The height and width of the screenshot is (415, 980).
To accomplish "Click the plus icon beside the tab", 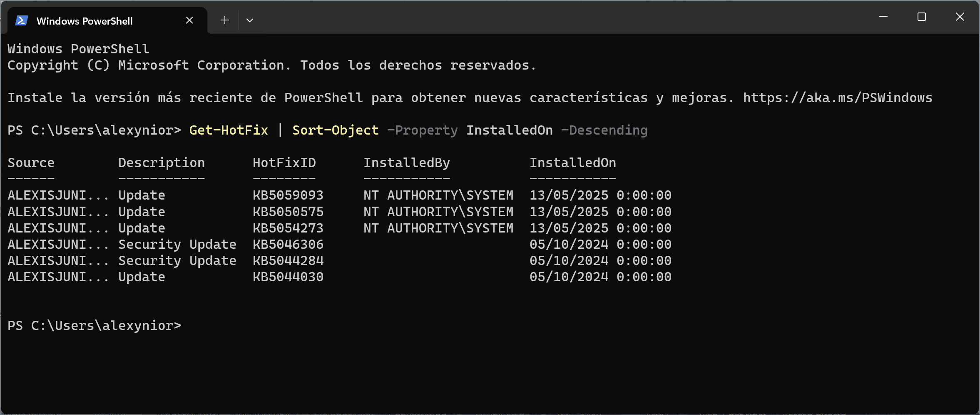I will (224, 20).
